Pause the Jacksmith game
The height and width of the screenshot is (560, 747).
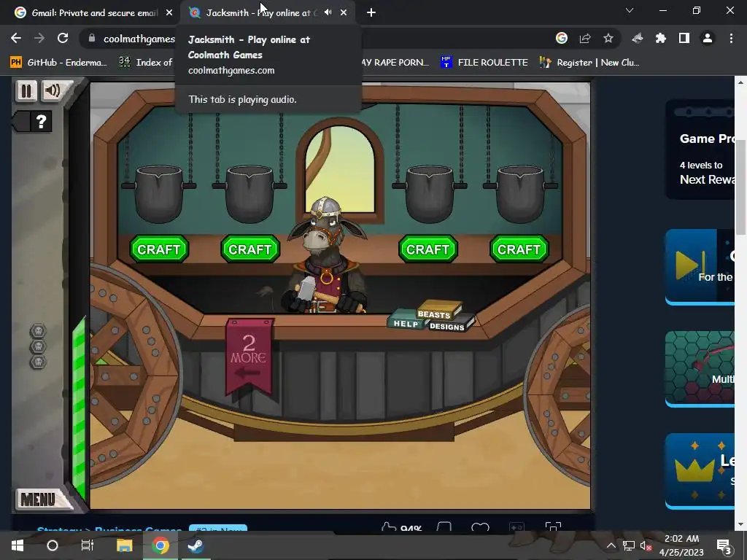[26, 91]
